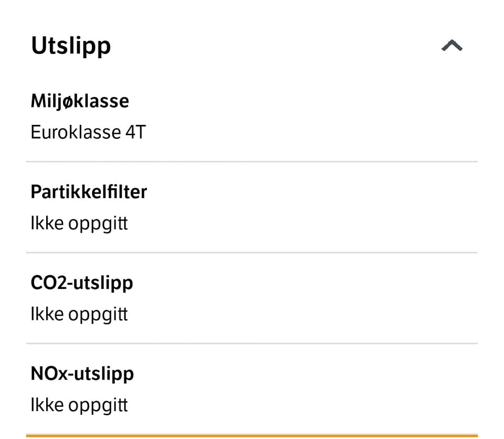The width and height of the screenshot is (504, 439).
Task: Select the CO2-utslipp label
Action: click(82, 283)
